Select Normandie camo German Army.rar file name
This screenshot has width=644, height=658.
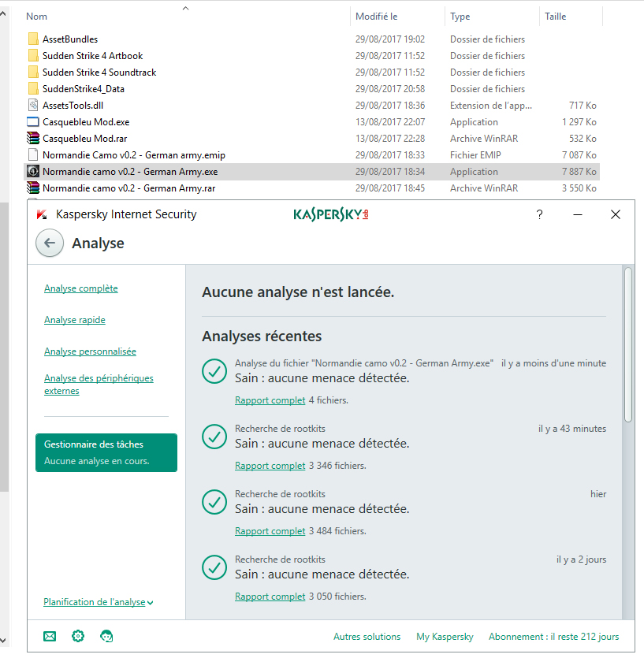click(129, 188)
